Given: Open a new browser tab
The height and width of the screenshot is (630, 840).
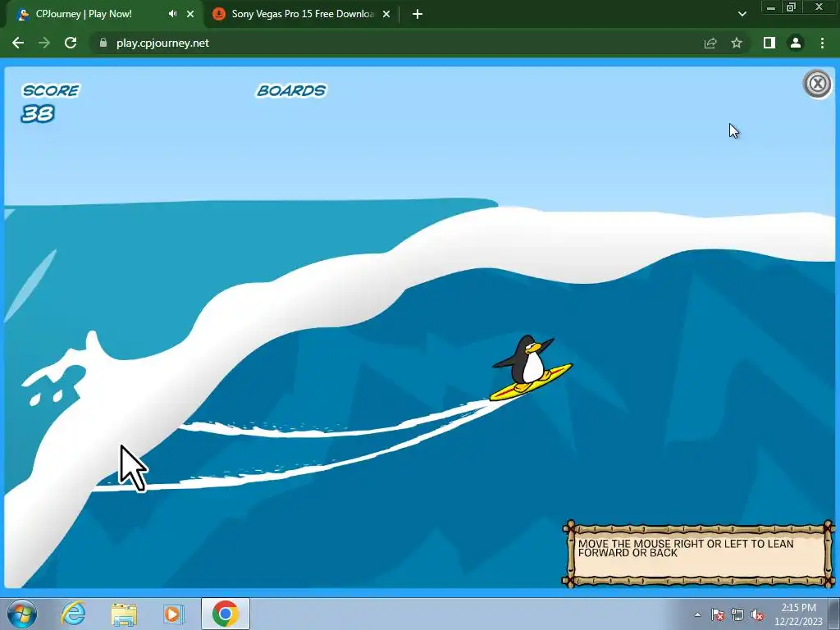Looking at the screenshot, I should coord(418,14).
